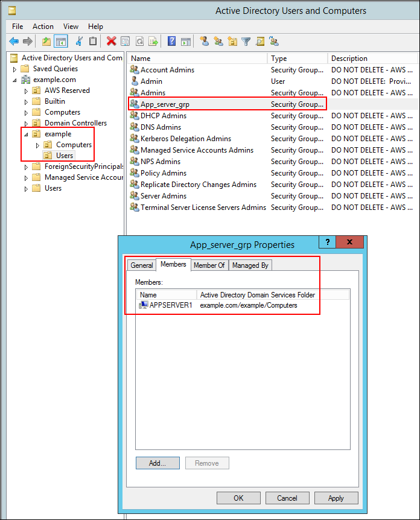Screen dimensions: 420x520
Task: Select the top-level Users container in tree
Action: [48, 188]
